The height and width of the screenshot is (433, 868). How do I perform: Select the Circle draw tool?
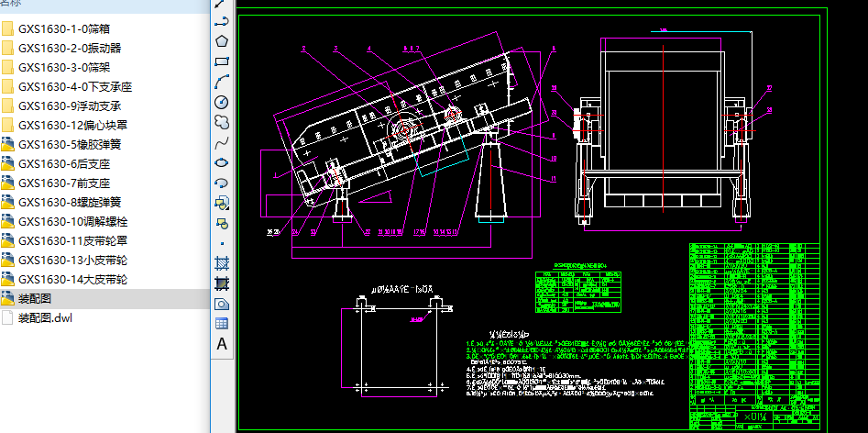point(222,103)
